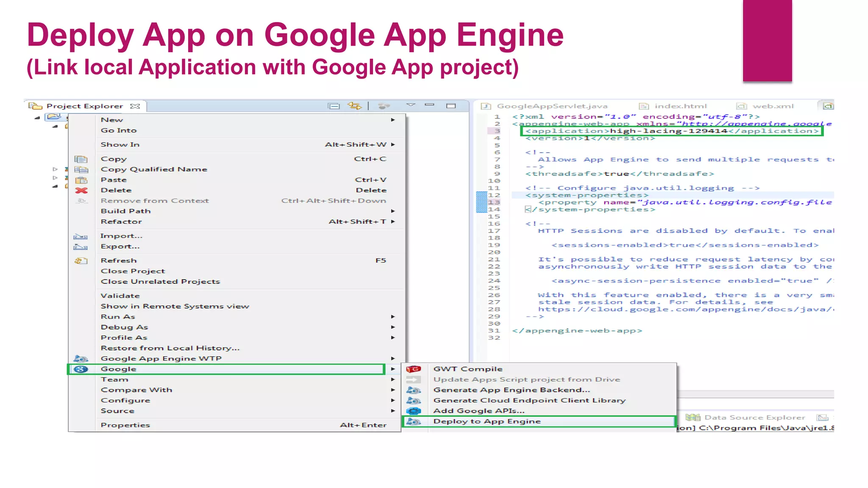Select the Project Explorer tab
868x488 pixels.
[85, 106]
